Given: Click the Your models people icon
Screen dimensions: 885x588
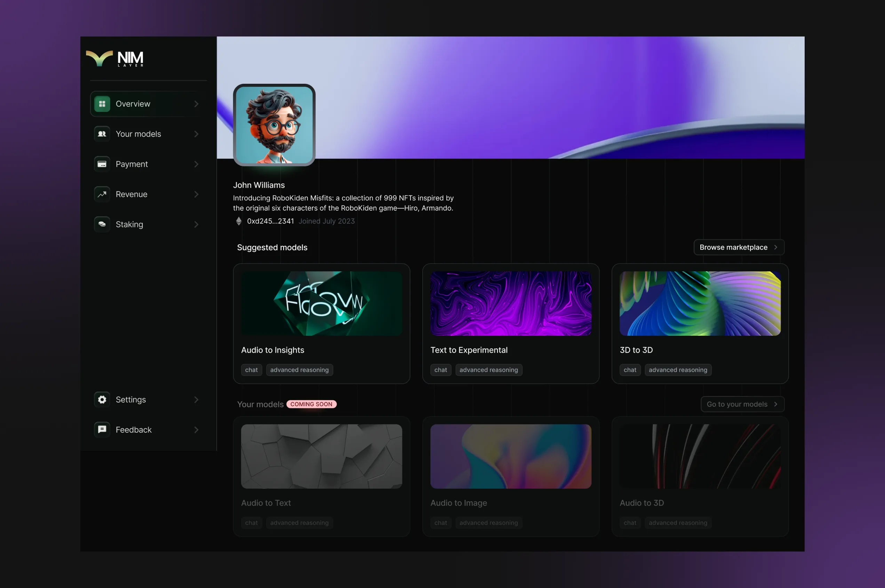Looking at the screenshot, I should click(x=102, y=134).
